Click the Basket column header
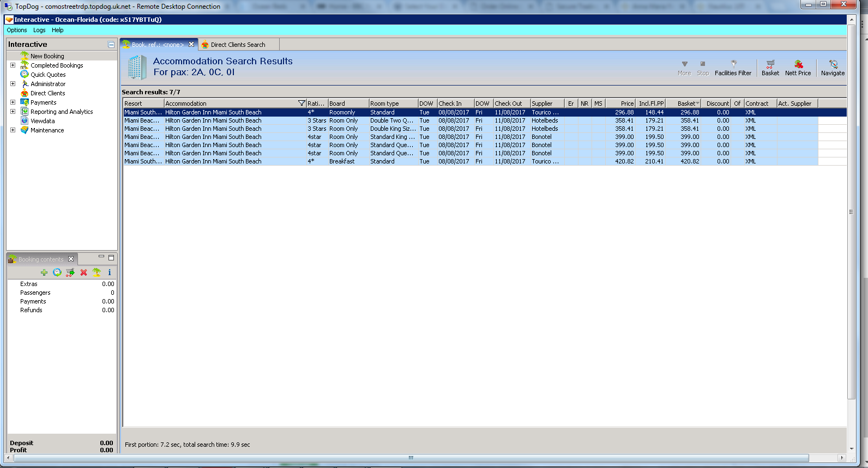This screenshot has width=868, height=468. 683,104
